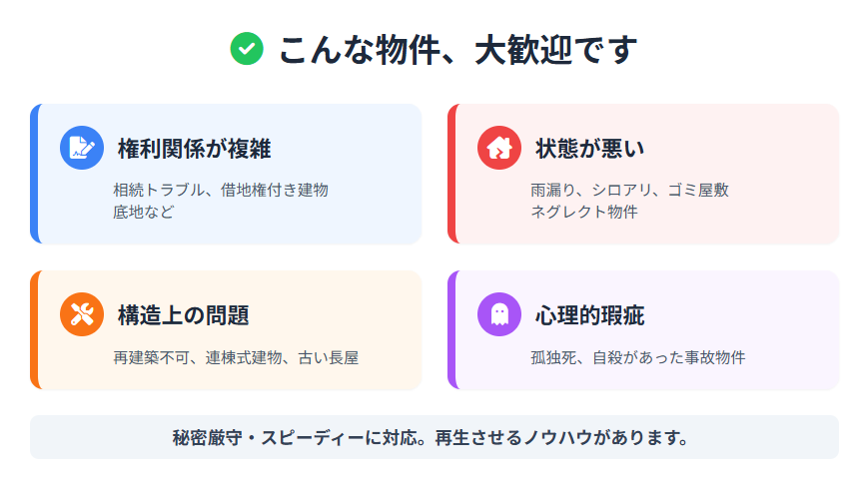Click the purple ghost icon
The height and width of the screenshot is (488, 868).
(x=498, y=315)
